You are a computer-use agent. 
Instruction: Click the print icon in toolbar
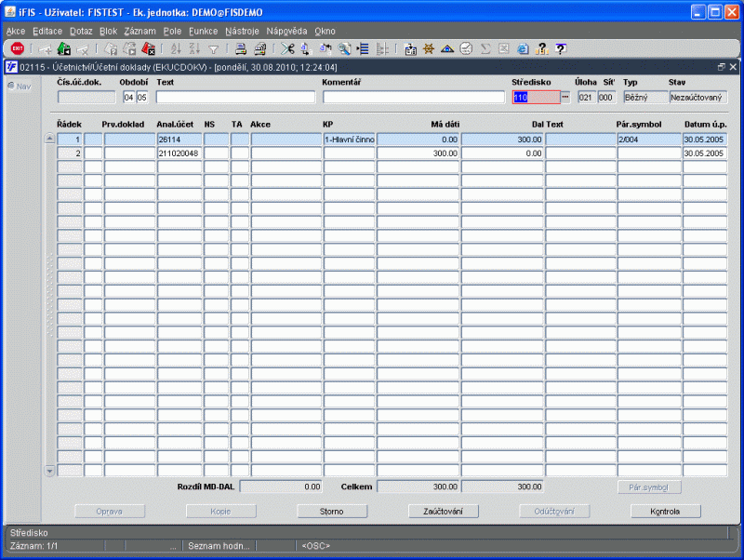coord(241,48)
